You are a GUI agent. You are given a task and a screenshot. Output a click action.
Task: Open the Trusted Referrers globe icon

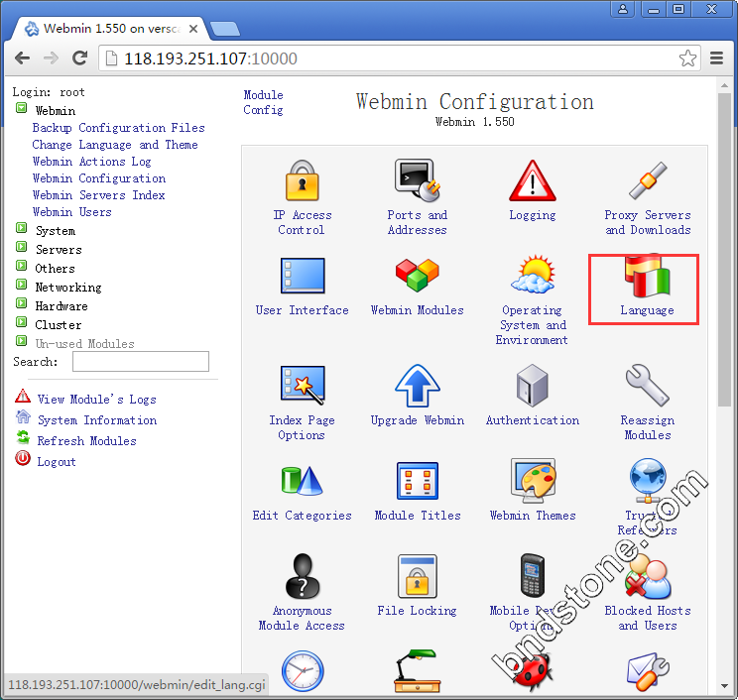click(x=648, y=480)
